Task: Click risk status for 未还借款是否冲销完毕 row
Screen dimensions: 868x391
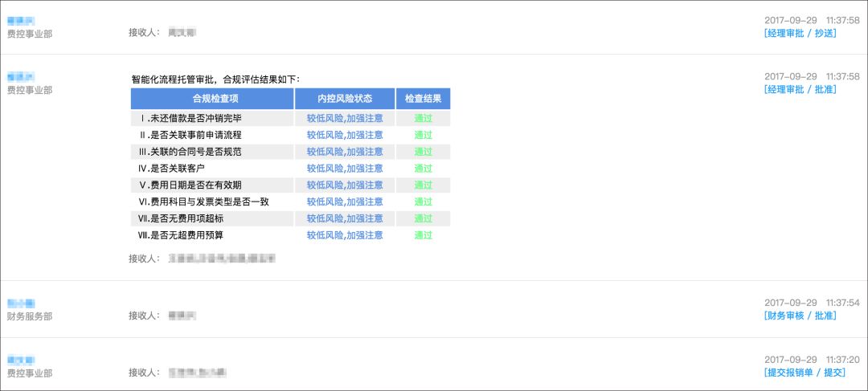Action: [x=345, y=118]
